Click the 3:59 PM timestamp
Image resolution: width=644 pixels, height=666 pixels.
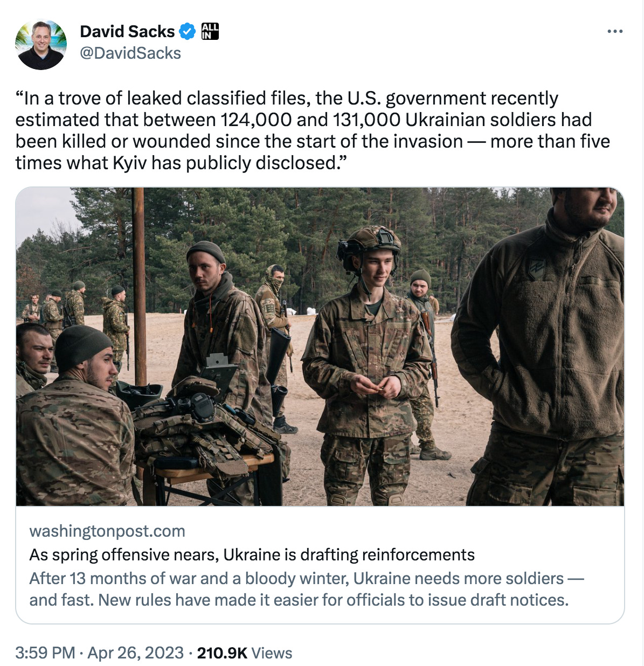pyautogui.click(x=45, y=653)
